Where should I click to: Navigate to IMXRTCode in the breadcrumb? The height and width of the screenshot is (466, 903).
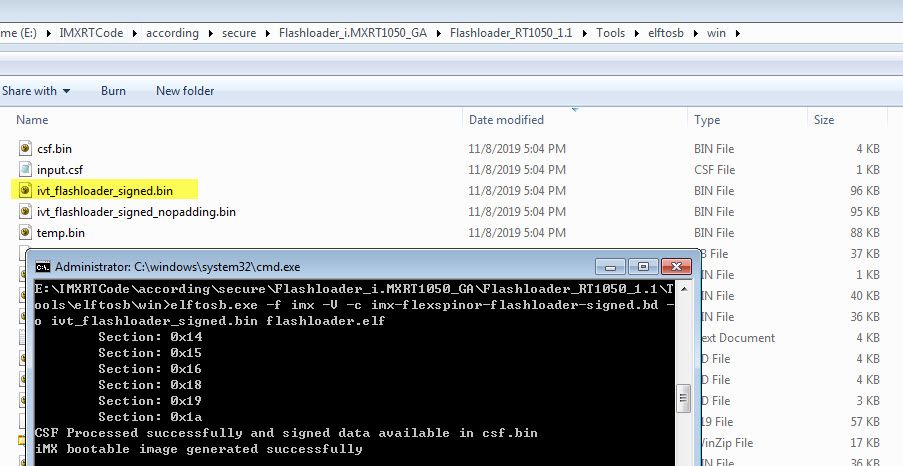pos(91,33)
